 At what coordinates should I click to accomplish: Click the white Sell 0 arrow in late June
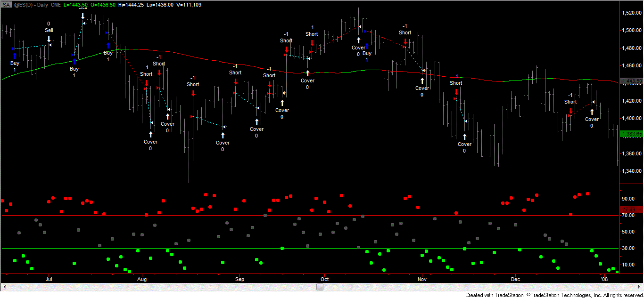(x=49, y=39)
